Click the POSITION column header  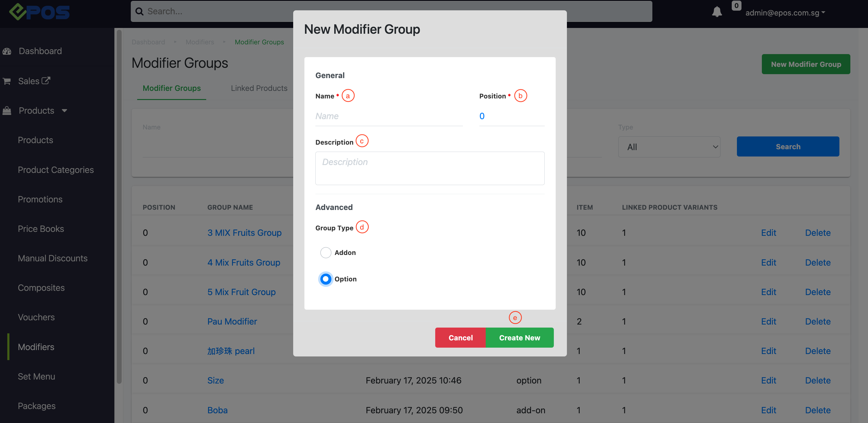159,208
